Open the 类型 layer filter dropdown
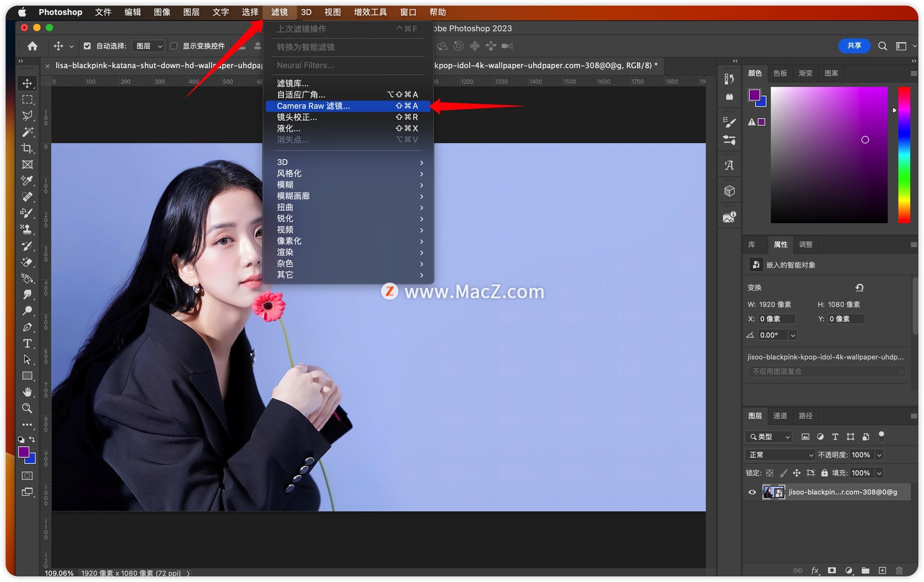Viewport: 924px width, 582px height. click(769, 437)
